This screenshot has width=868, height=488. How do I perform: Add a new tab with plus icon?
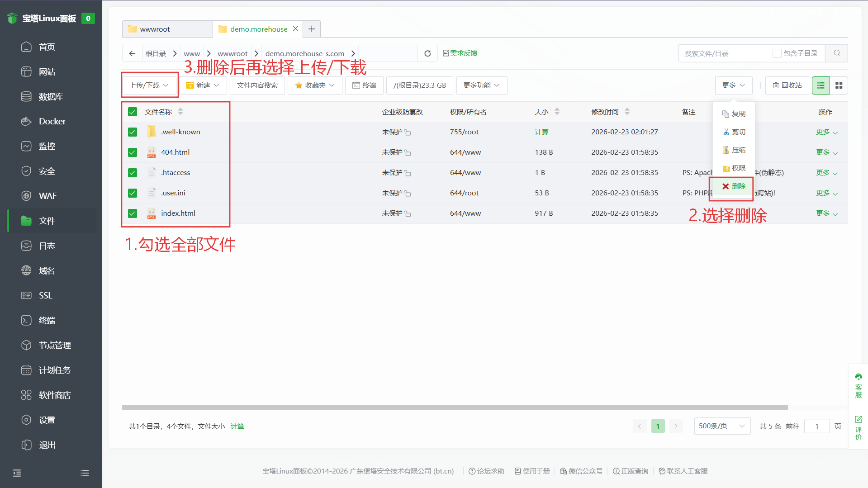pyautogui.click(x=312, y=29)
